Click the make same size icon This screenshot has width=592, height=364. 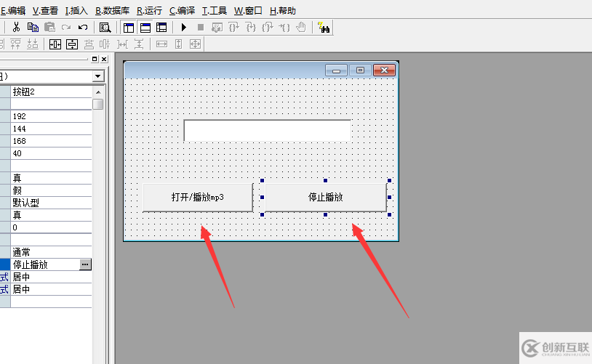[195, 44]
